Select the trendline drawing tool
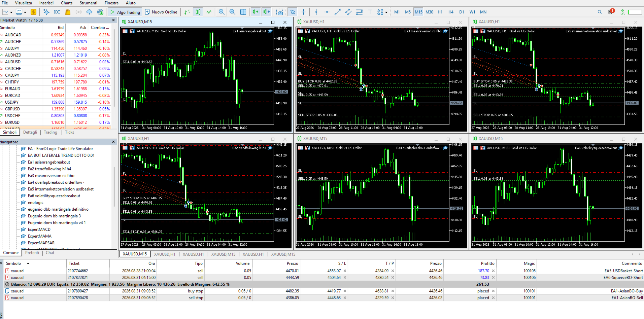Viewport: 644px width, 319px height. click(338, 12)
